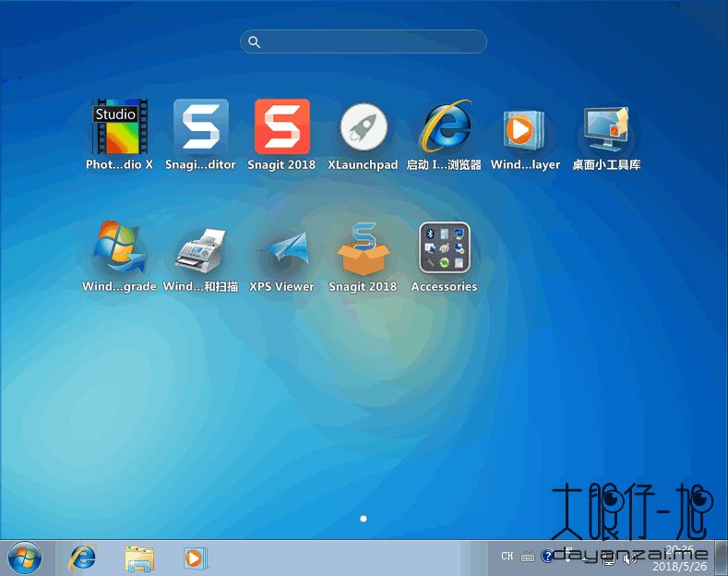728x576 pixels.
Task: Launch the blue Snagit Editor icon
Action: click(x=200, y=126)
